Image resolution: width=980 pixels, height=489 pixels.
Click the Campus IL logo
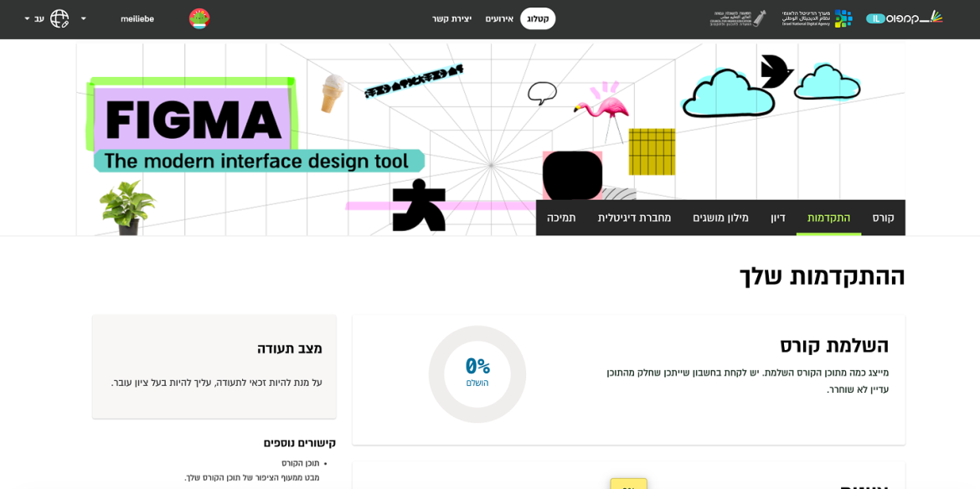(904, 18)
